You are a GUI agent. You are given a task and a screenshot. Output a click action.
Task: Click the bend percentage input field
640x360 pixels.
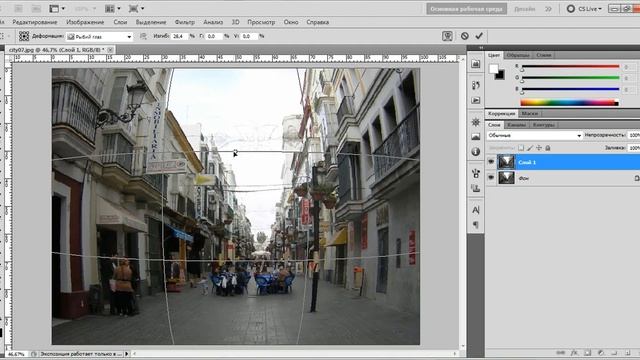point(179,36)
